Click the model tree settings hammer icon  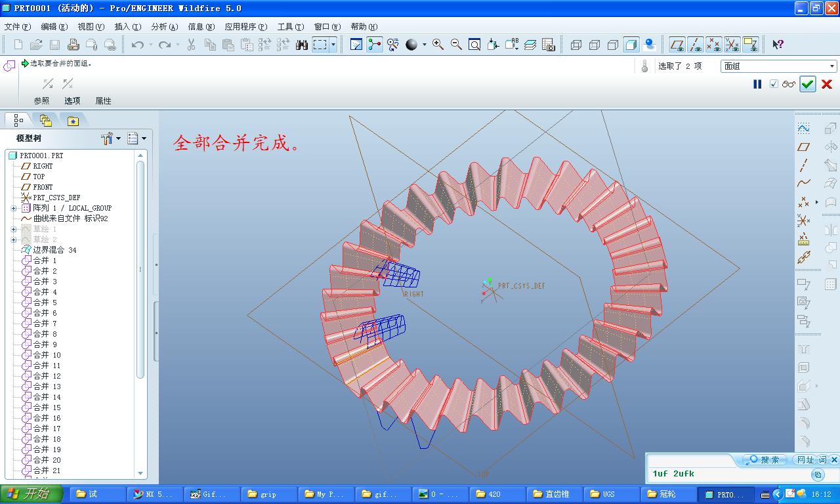[x=107, y=138]
